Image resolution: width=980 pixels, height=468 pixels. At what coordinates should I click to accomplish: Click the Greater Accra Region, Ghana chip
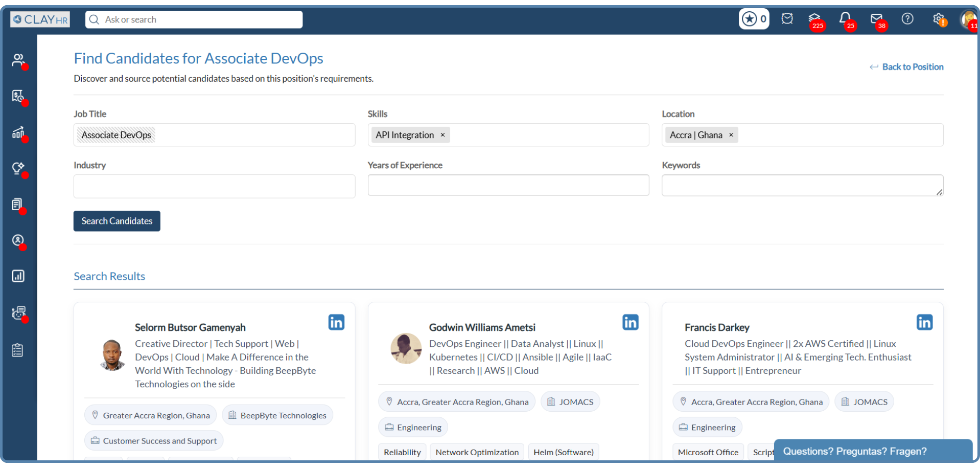pyautogui.click(x=150, y=415)
